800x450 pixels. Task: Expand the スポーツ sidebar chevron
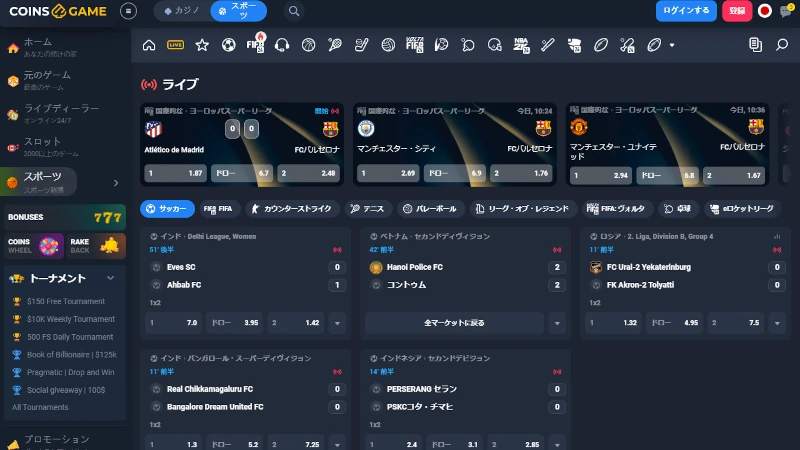click(116, 183)
